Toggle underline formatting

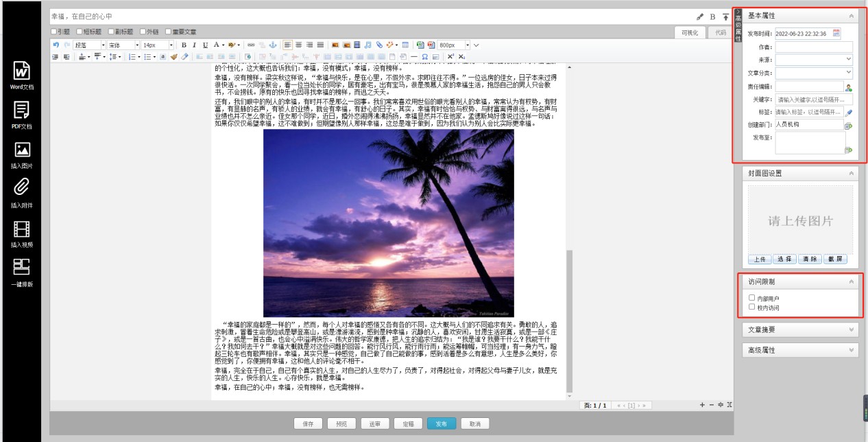point(205,45)
